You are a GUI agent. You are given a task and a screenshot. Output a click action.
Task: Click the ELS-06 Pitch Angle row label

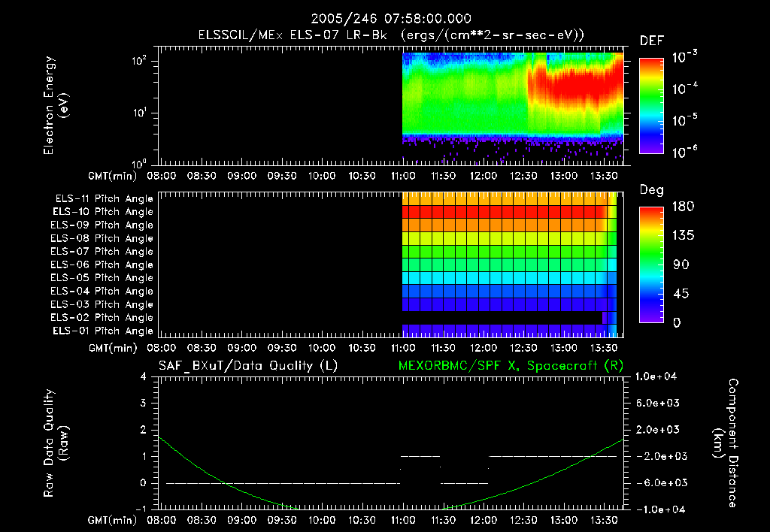pos(102,265)
